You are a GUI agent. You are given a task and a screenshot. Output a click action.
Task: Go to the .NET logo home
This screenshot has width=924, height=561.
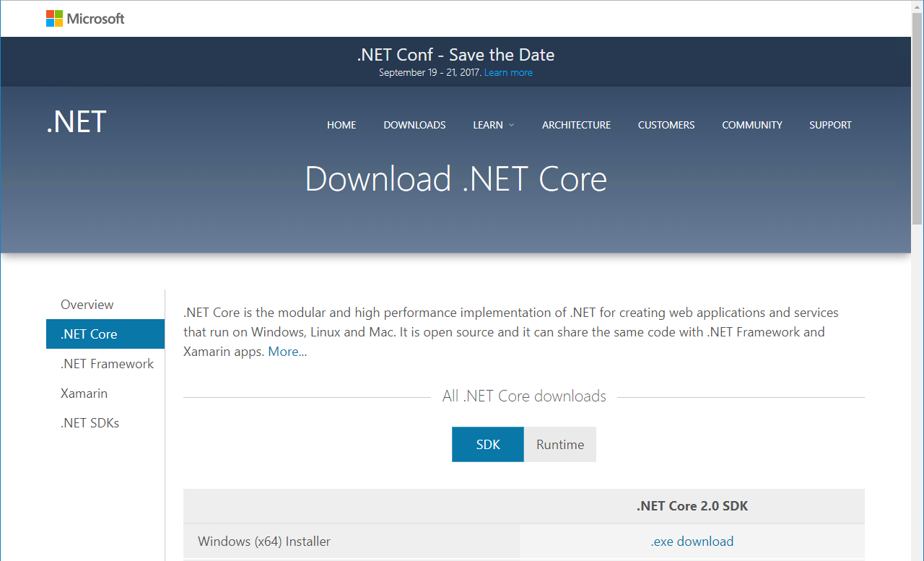[77, 122]
